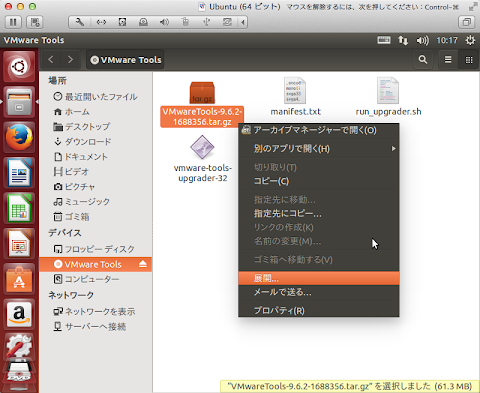Open Downloads folder in sidebar
This screenshot has width=480, height=393.
tap(95, 142)
